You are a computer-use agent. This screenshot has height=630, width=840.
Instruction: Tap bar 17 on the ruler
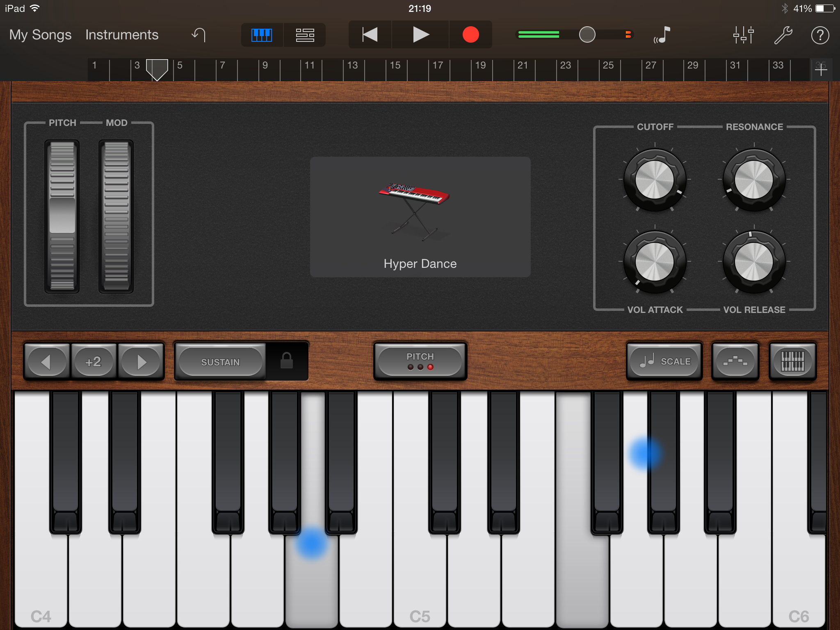tap(438, 65)
